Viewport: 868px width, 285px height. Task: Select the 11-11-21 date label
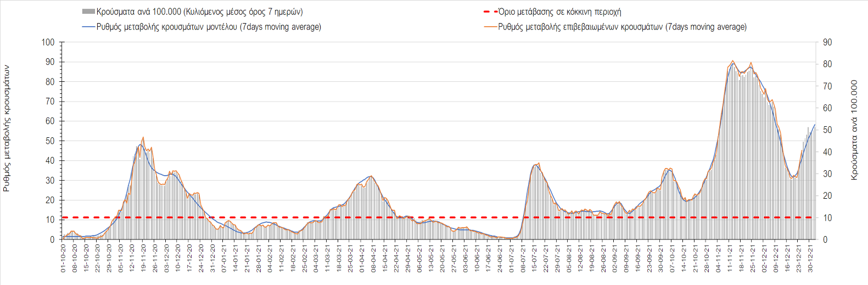(730, 259)
